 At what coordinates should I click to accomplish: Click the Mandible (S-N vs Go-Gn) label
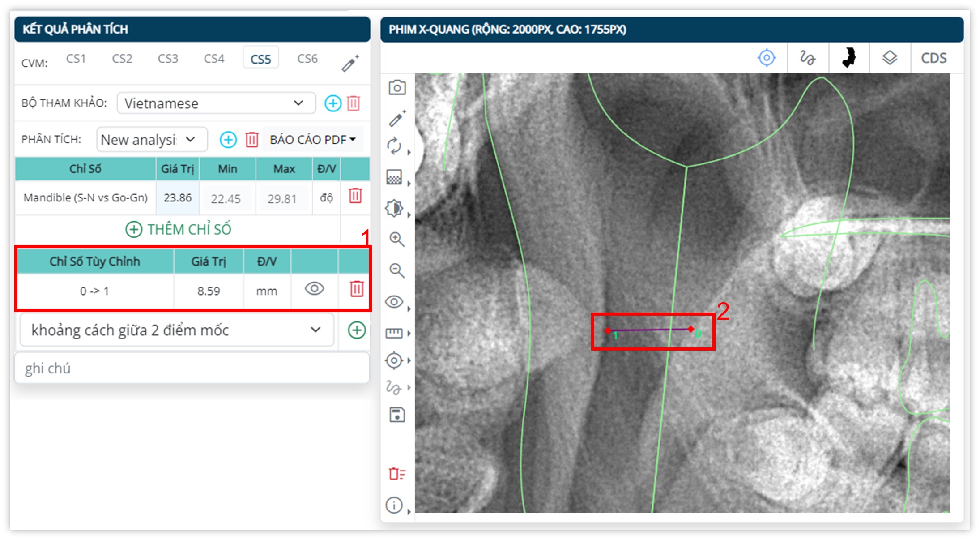(x=85, y=197)
